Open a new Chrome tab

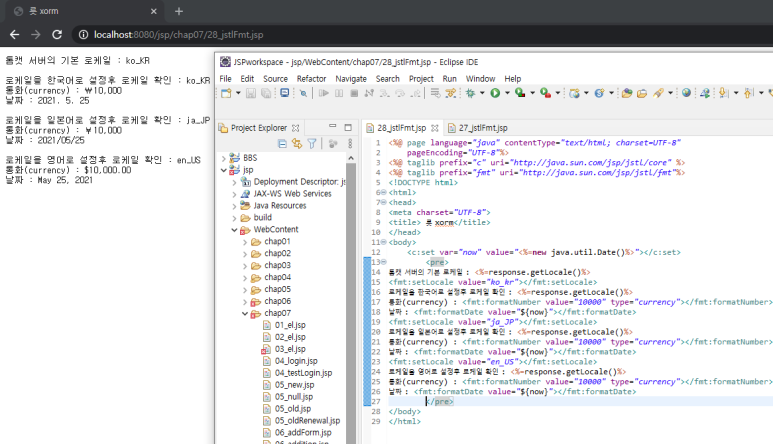coord(179,11)
